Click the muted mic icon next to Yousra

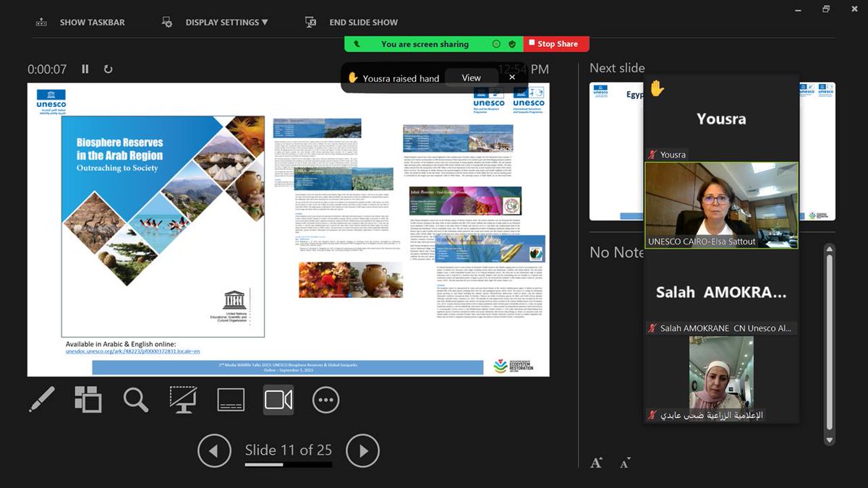click(x=652, y=155)
